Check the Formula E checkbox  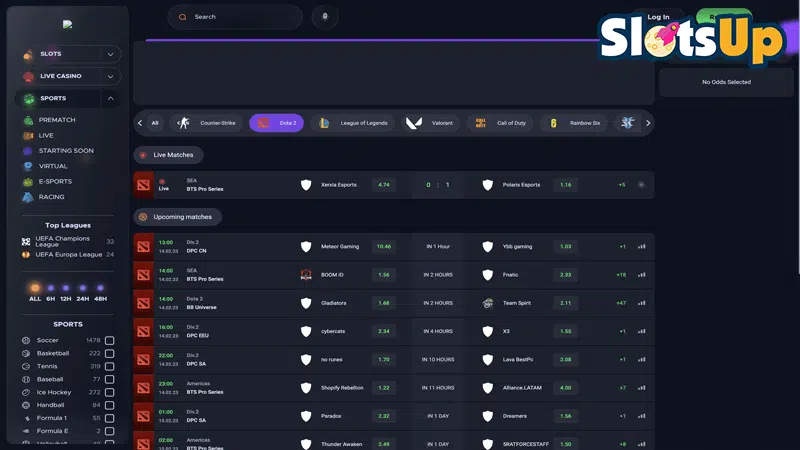pos(109,431)
